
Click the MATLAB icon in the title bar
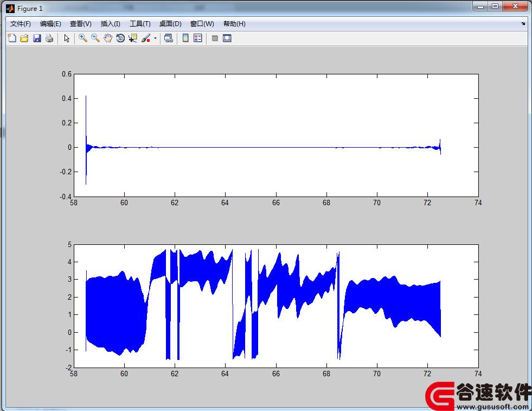click(x=10, y=9)
